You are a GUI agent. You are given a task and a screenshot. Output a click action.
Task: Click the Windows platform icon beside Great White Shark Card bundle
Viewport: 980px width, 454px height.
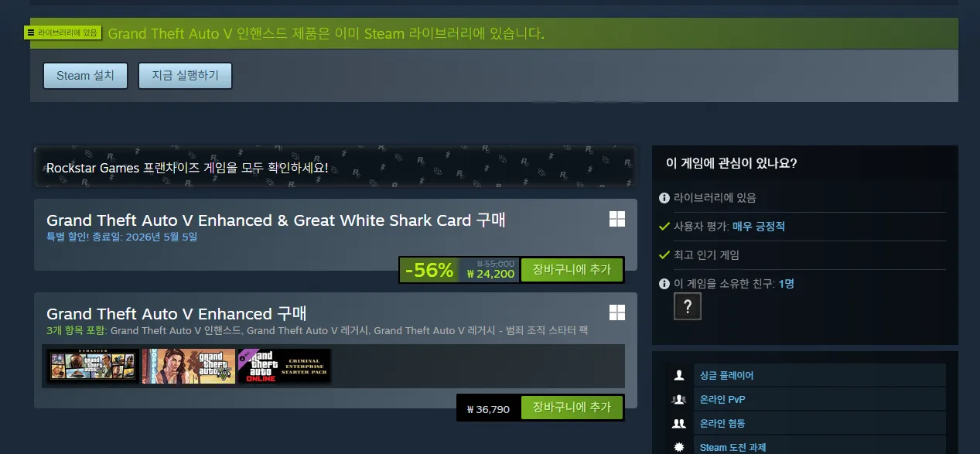616,219
